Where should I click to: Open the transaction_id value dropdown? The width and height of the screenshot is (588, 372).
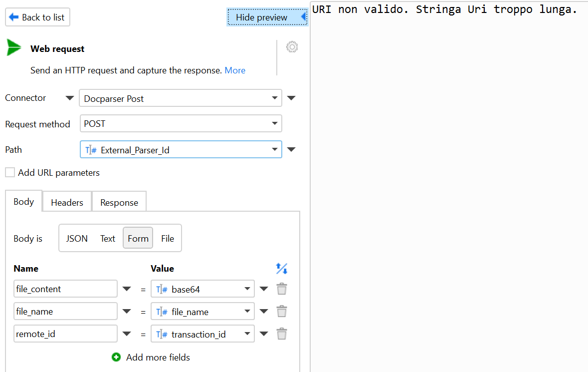pos(202,334)
